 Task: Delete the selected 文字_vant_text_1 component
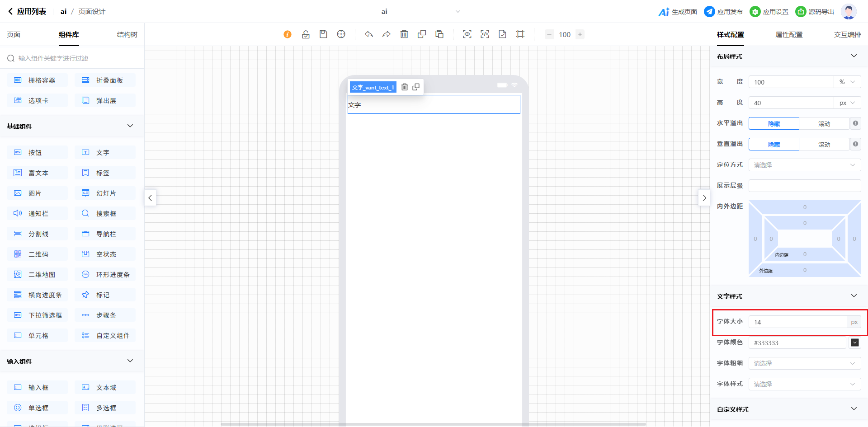pyautogui.click(x=405, y=87)
